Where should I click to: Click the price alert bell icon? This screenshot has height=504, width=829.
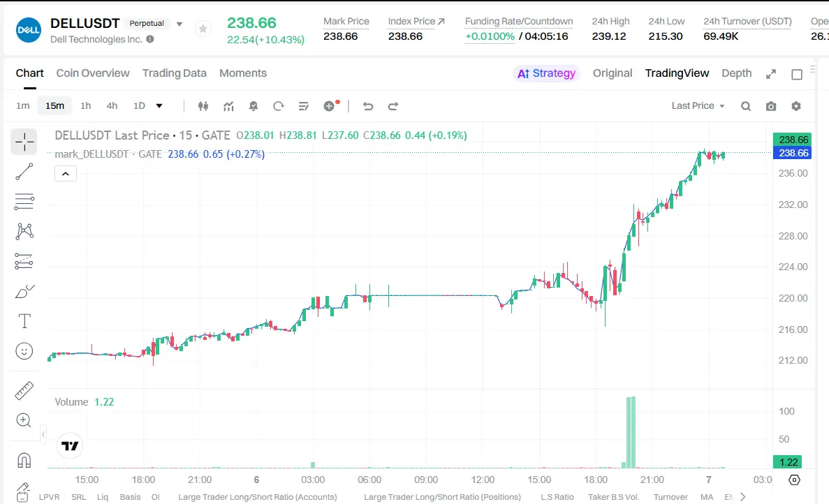[x=254, y=106]
